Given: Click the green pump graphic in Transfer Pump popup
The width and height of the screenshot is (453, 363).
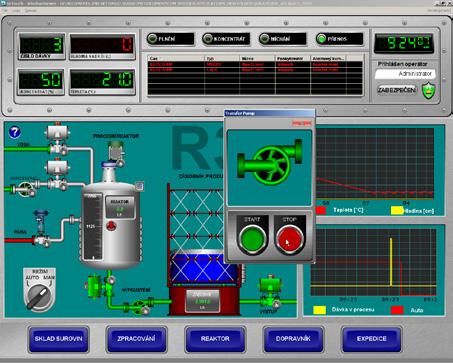Looking at the screenshot, I should (269, 163).
